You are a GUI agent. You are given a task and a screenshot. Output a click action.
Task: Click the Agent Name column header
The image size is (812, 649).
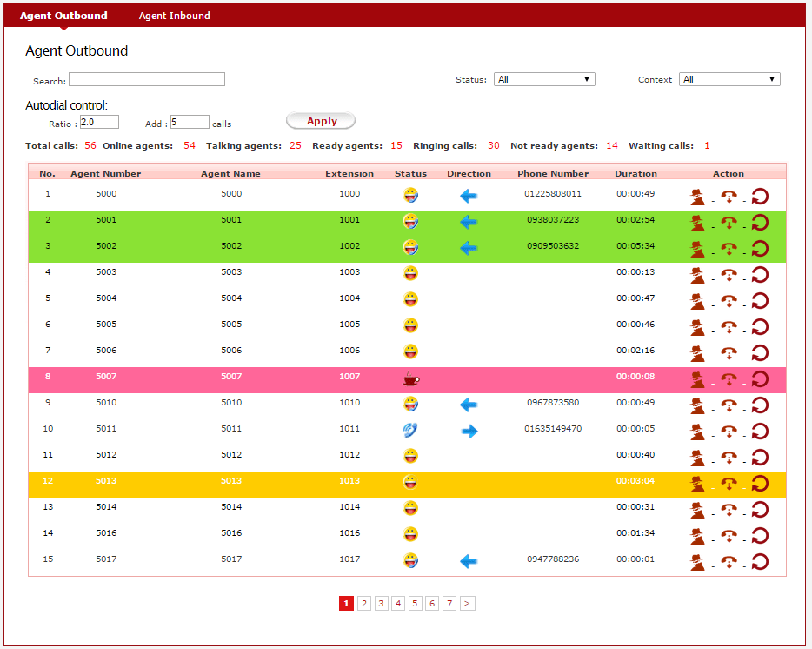231,174
